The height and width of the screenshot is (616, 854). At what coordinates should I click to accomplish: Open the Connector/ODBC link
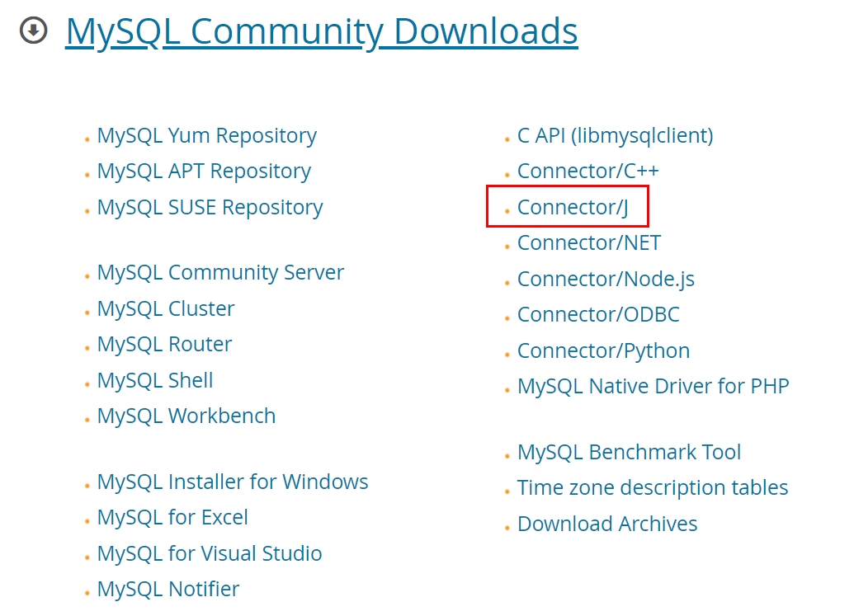(x=598, y=315)
